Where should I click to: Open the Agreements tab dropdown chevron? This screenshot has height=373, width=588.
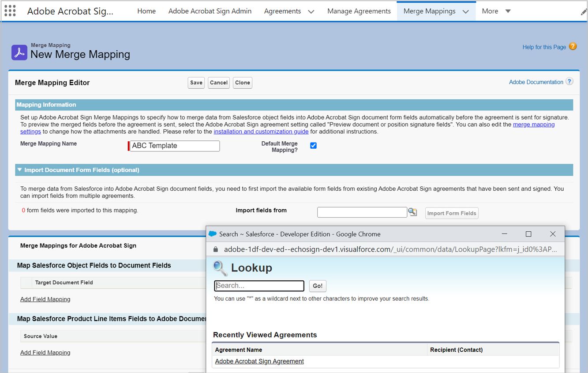click(x=311, y=11)
